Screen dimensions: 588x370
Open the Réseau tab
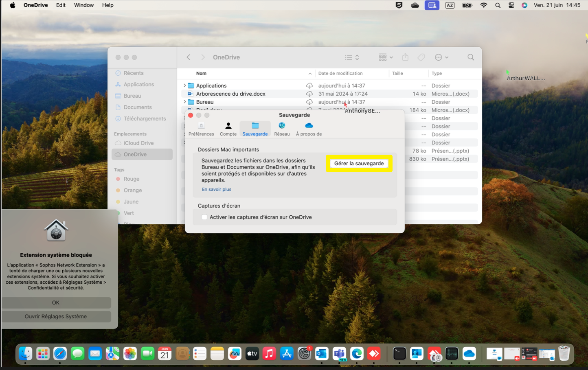coord(282,129)
